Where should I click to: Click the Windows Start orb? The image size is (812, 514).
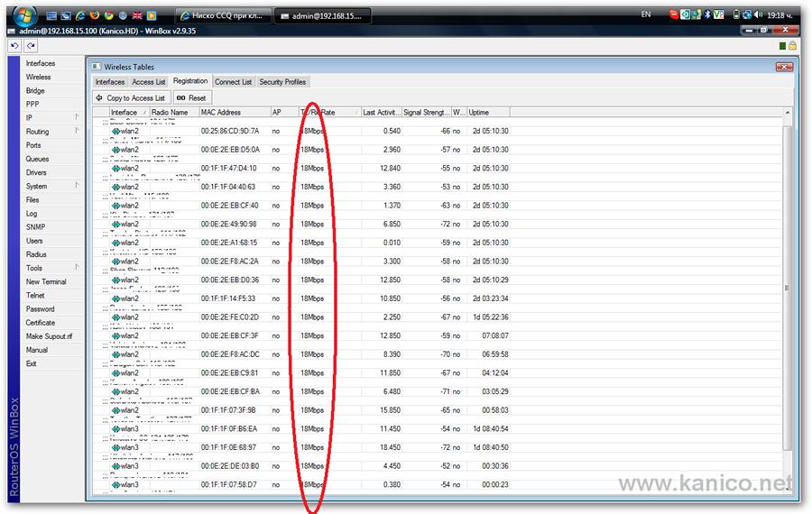[23, 14]
